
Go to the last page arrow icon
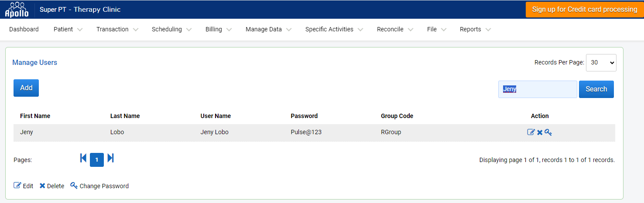click(x=110, y=158)
